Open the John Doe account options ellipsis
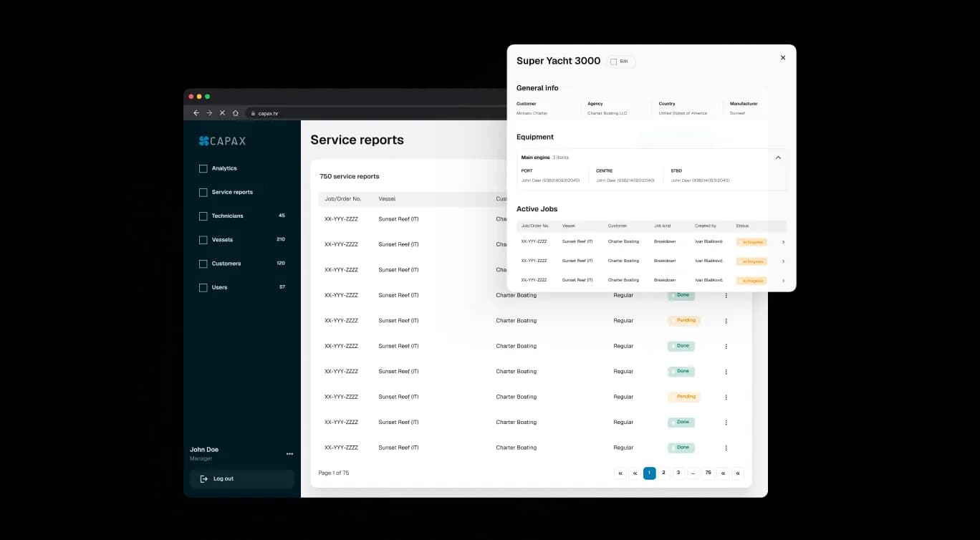 click(x=289, y=453)
